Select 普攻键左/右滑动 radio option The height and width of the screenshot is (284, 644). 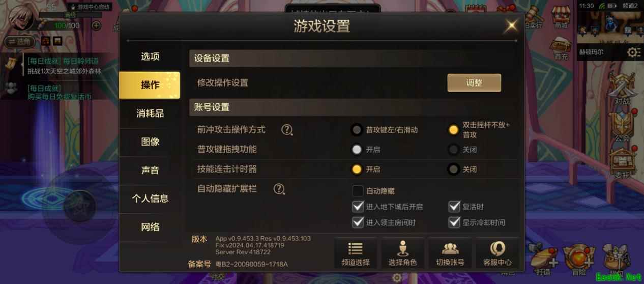357,130
